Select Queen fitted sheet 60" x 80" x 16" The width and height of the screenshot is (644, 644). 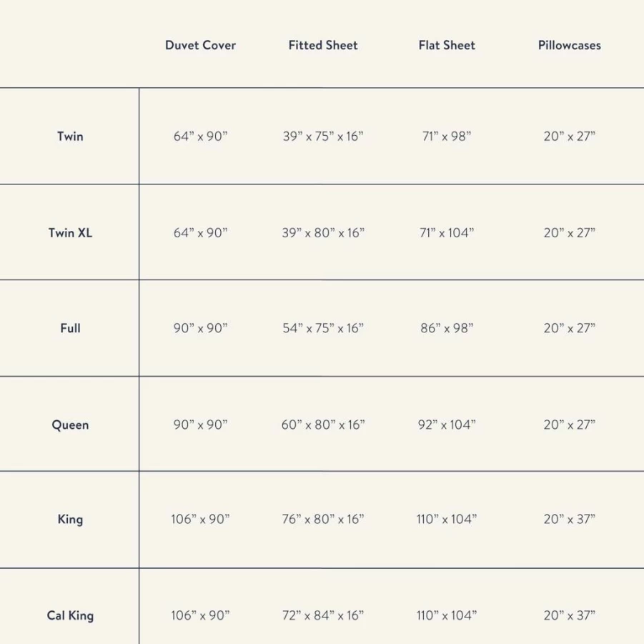point(323,425)
